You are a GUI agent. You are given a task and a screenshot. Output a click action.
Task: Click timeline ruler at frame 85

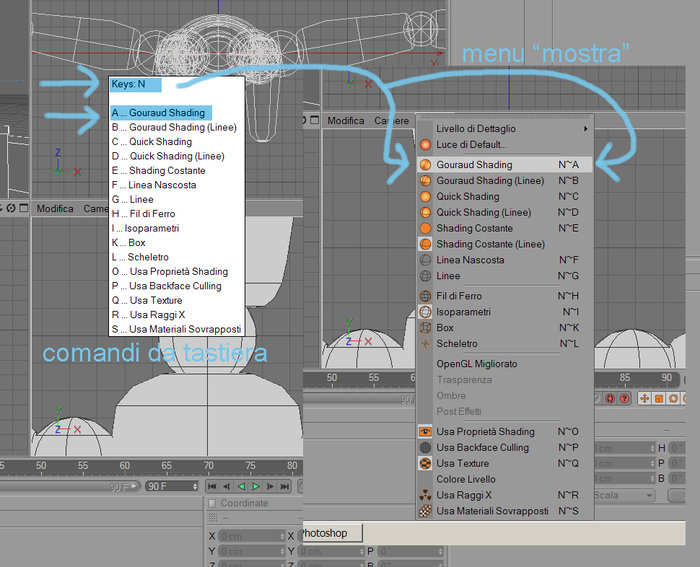(625, 378)
